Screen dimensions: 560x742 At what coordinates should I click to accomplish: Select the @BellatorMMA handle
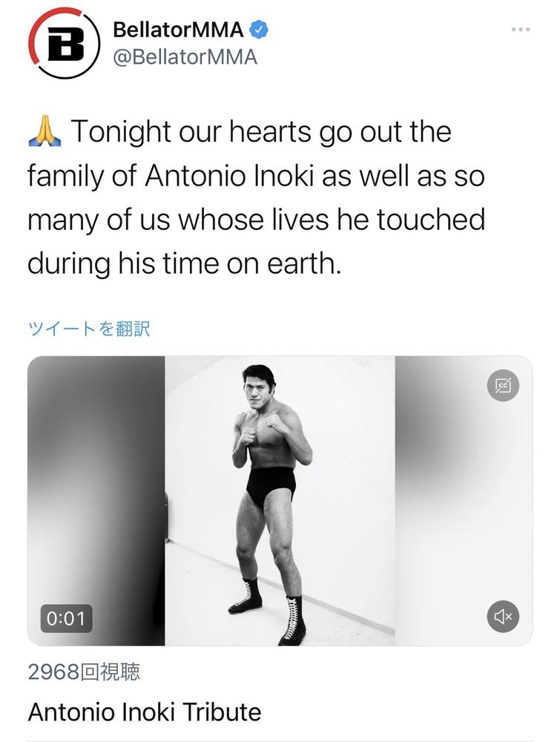pos(185,57)
